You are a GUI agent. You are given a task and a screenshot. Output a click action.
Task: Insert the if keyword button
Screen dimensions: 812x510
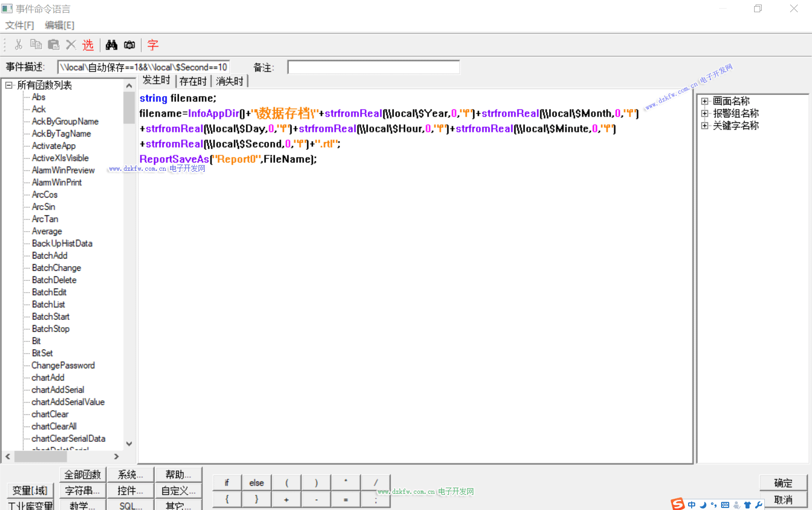coord(227,483)
